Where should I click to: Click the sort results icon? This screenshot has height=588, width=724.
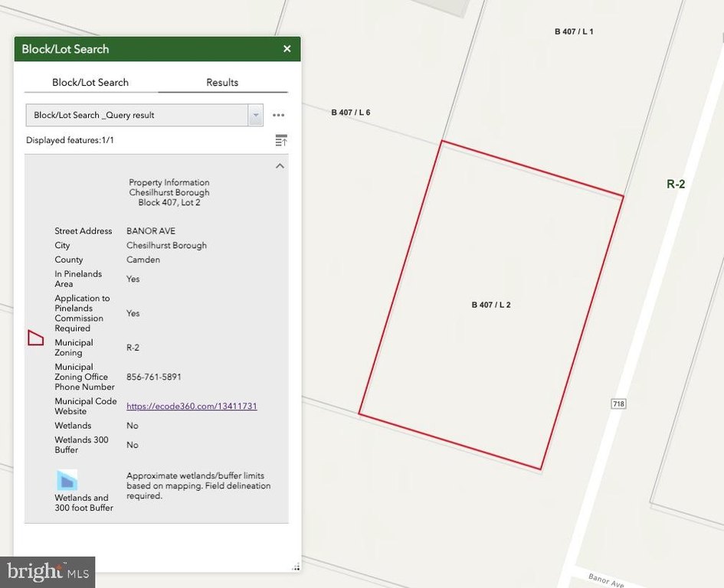tap(281, 140)
